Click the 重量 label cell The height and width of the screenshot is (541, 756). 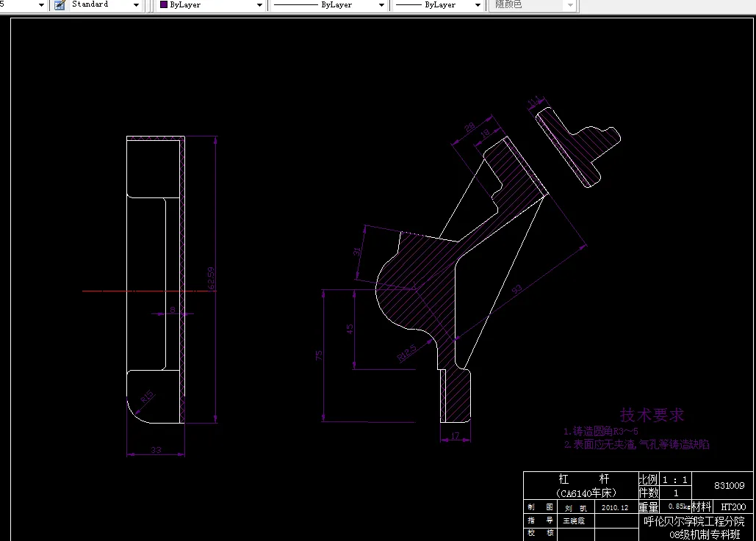coord(649,507)
